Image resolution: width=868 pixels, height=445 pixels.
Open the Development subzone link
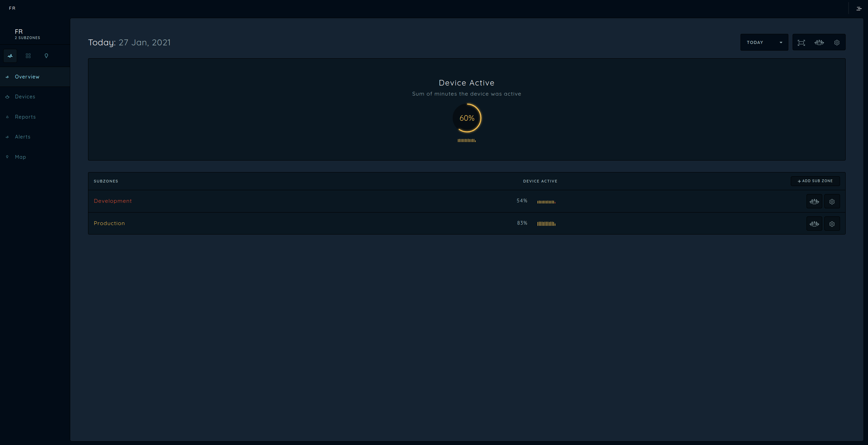click(112, 201)
